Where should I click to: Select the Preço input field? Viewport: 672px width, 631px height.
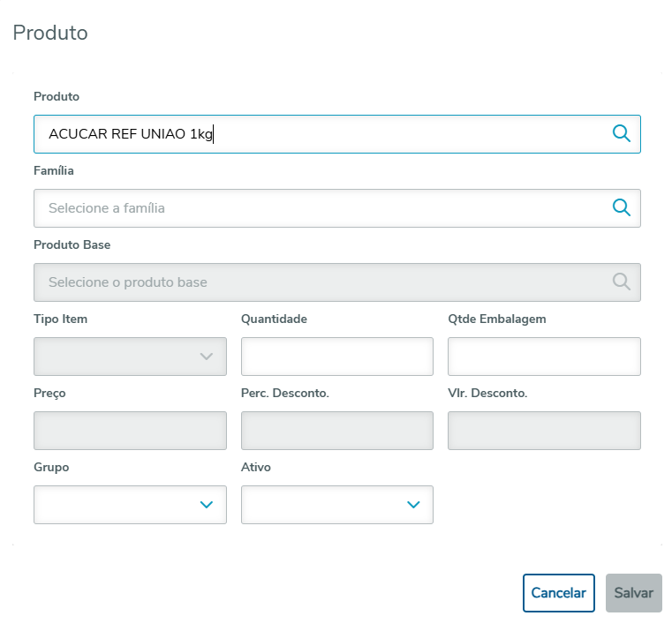coord(130,431)
